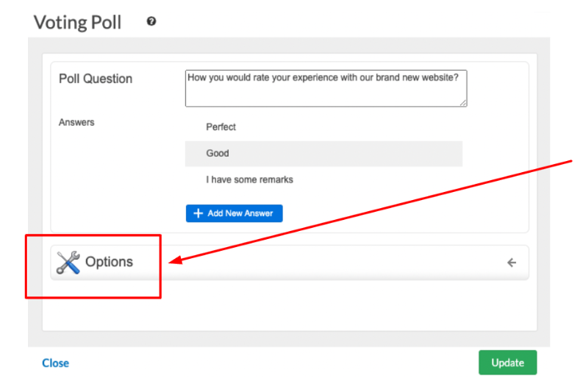
Task: Open the Options section label
Action: coord(109,262)
